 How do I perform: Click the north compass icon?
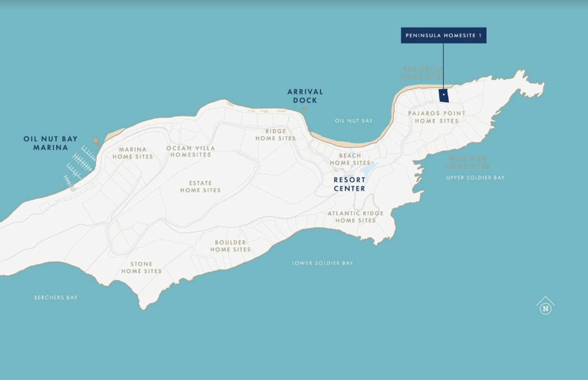coord(545,306)
